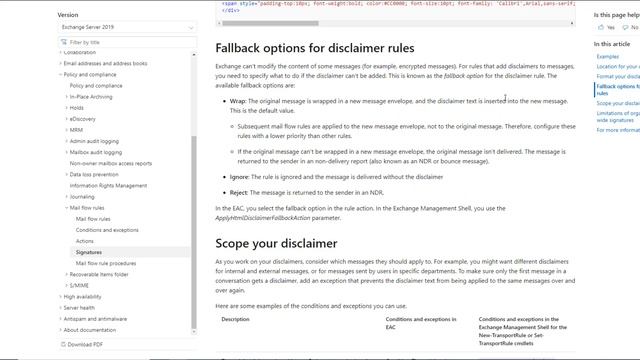
Task: Expand the MRM tree node
Action: click(67, 130)
